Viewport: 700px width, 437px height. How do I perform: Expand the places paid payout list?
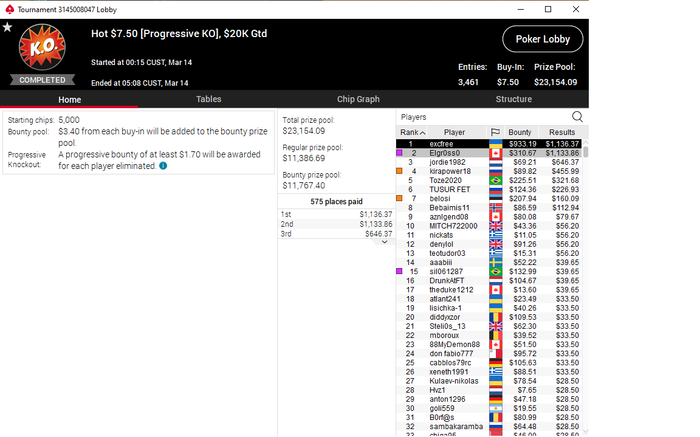point(384,242)
